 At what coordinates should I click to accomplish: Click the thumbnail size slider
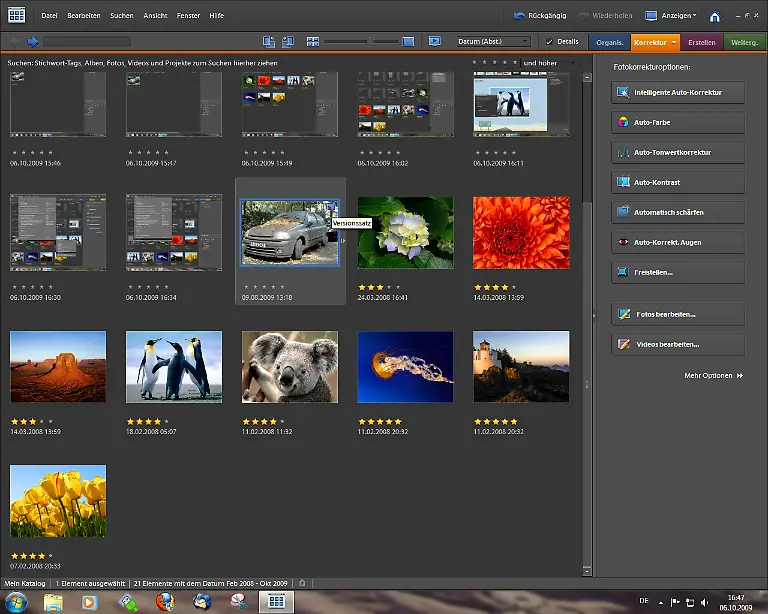[x=369, y=42]
